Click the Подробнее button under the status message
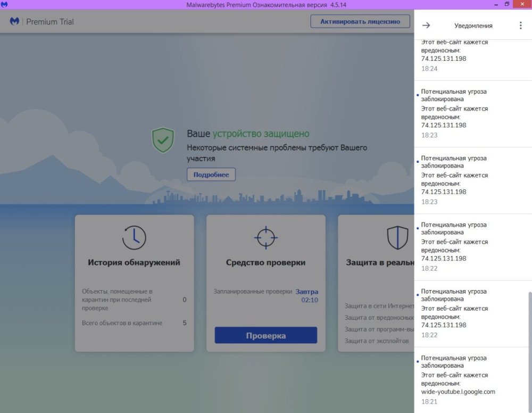The height and width of the screenshot is (413, 532). (x=211, y=175)
